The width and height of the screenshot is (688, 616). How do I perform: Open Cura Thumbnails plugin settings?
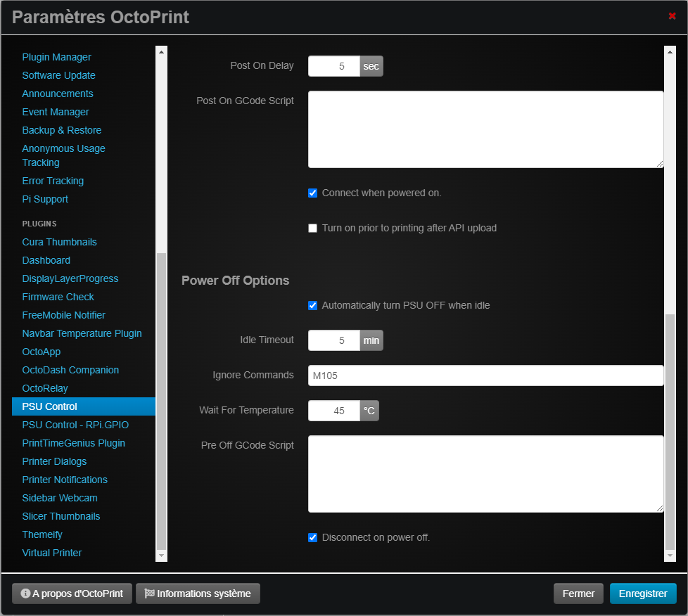tap(59, 242)
